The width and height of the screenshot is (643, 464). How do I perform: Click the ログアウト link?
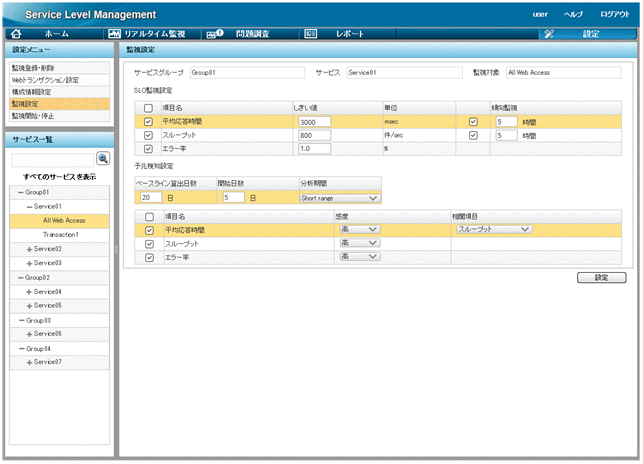614,14
